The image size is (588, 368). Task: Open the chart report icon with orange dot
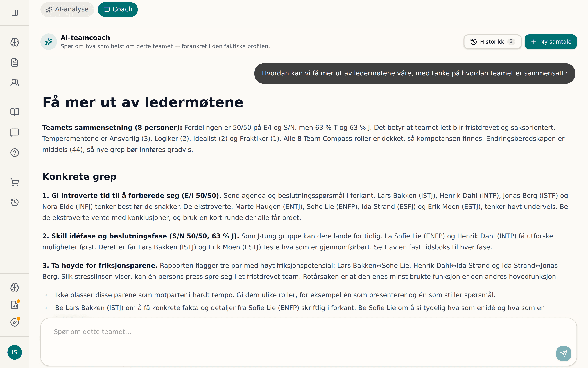point(15,305)
